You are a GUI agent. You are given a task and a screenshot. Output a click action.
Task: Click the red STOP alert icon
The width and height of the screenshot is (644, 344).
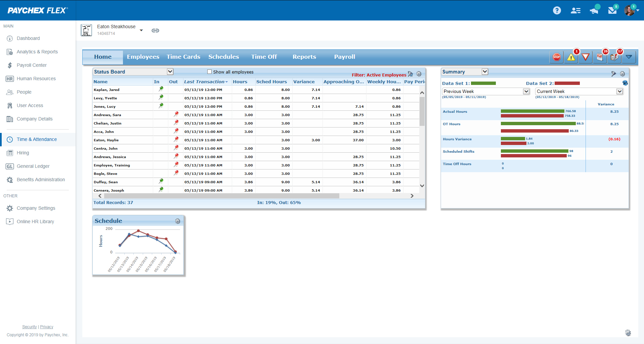pos(557,57)
